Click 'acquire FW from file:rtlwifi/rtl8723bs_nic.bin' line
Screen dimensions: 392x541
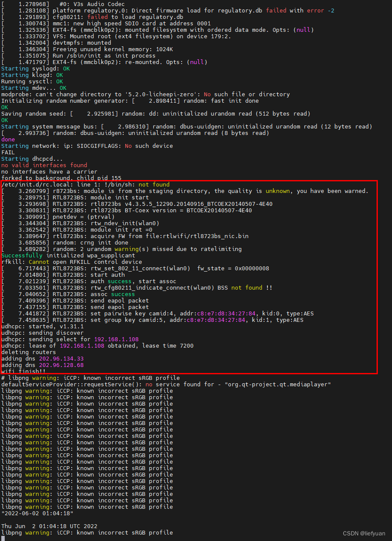[x=125, y=236]
